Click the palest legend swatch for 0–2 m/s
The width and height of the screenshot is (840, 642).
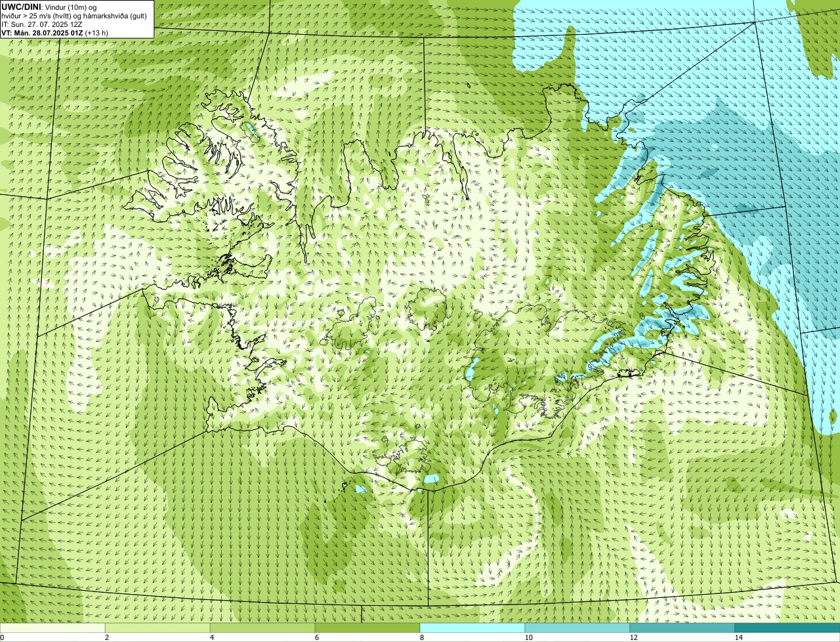coord(52,628)
